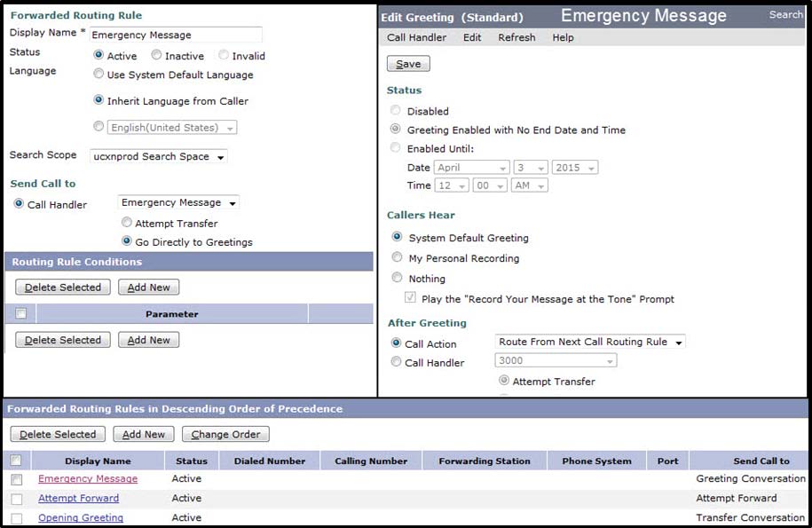Click the Transfer Conversation cell
Screen dimensions: 812x528
tap(750, 517)
